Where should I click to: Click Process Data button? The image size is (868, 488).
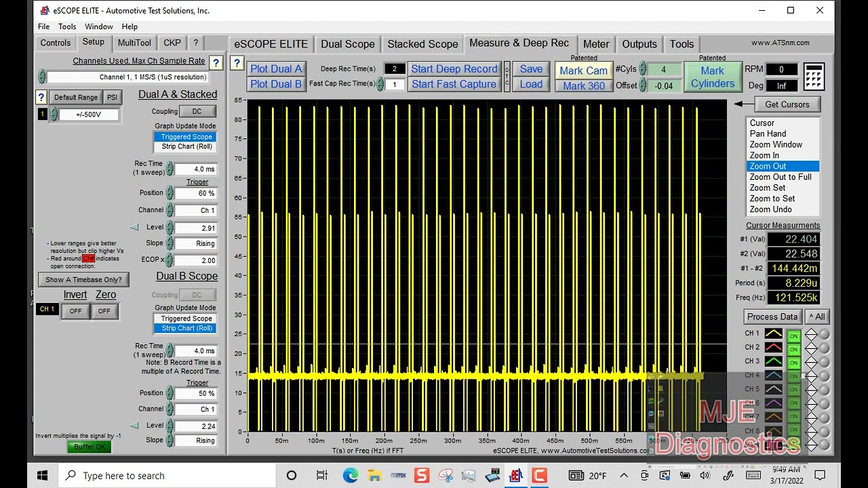point(772,317)
